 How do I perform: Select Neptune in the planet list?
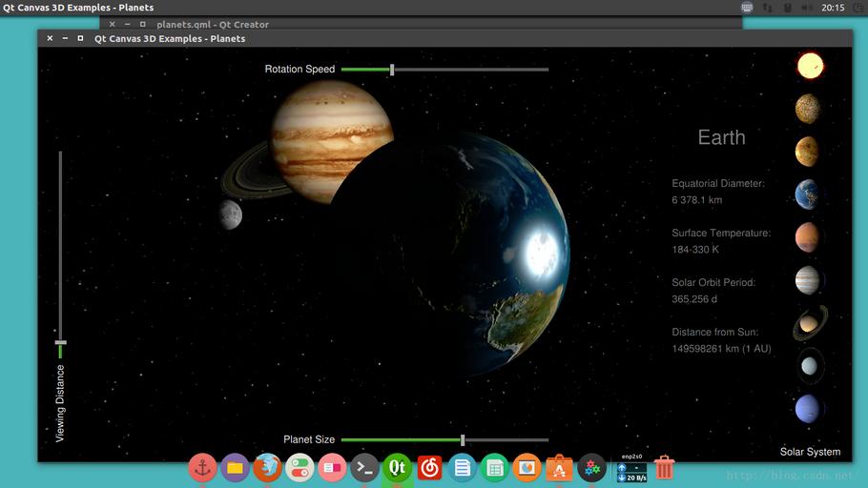click(x=807, y=409)
